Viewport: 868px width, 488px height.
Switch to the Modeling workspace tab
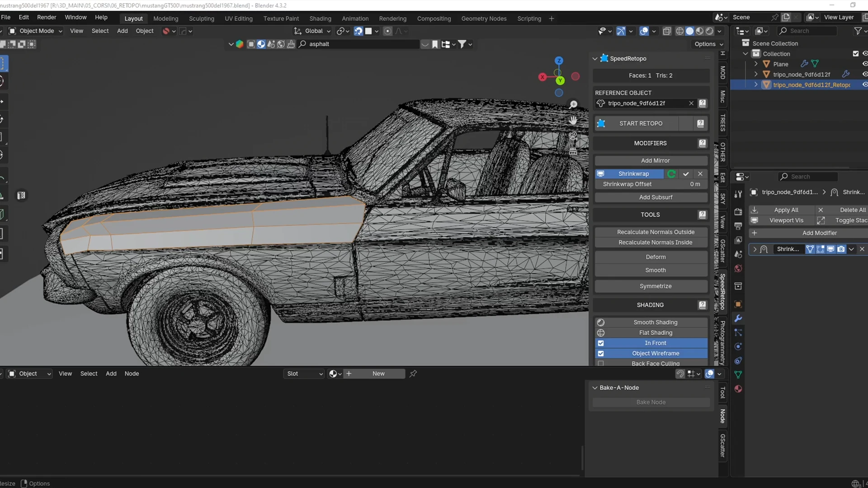tap(165, 19)
